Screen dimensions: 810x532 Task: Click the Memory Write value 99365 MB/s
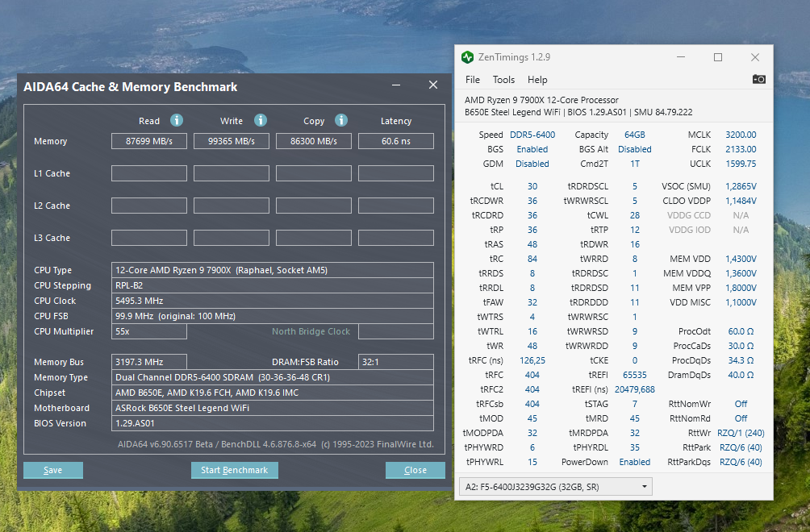[232, 141]
